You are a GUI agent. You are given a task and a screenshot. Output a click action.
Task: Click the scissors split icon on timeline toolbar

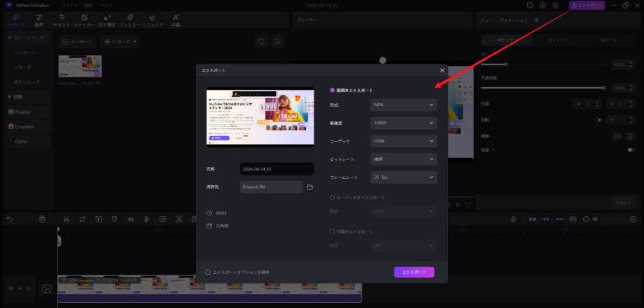tap(67, 219)
